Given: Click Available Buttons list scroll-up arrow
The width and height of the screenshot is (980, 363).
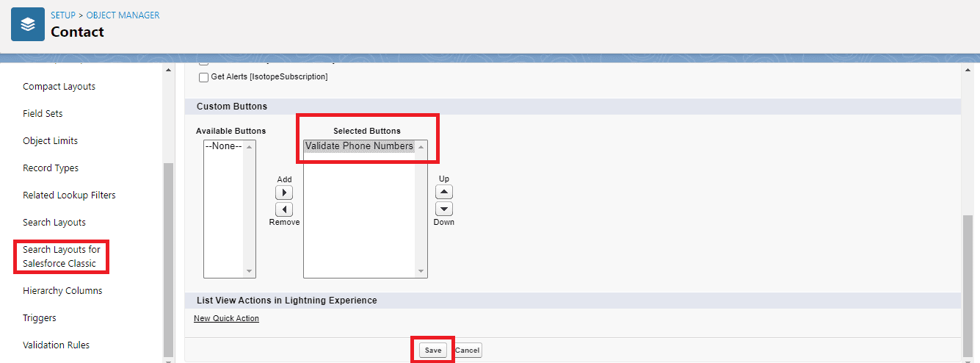Looking at the screenshot, I should pos(250,146).
